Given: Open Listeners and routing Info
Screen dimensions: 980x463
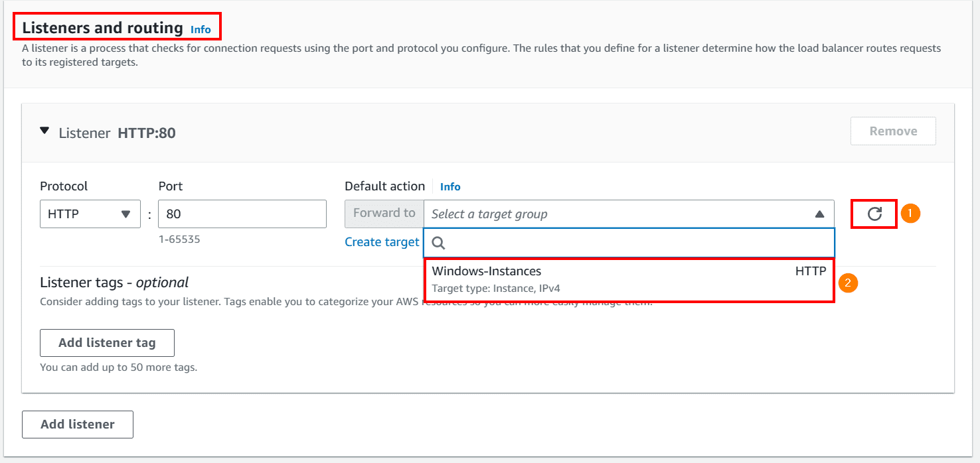Looking at the screenshot, I should coord(201,29).
